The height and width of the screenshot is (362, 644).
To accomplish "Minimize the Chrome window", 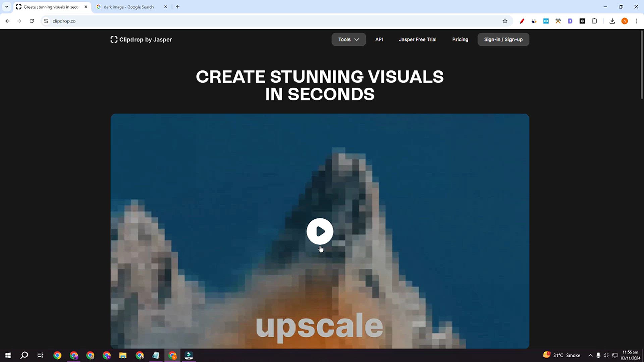I will [x=605, y=7].
